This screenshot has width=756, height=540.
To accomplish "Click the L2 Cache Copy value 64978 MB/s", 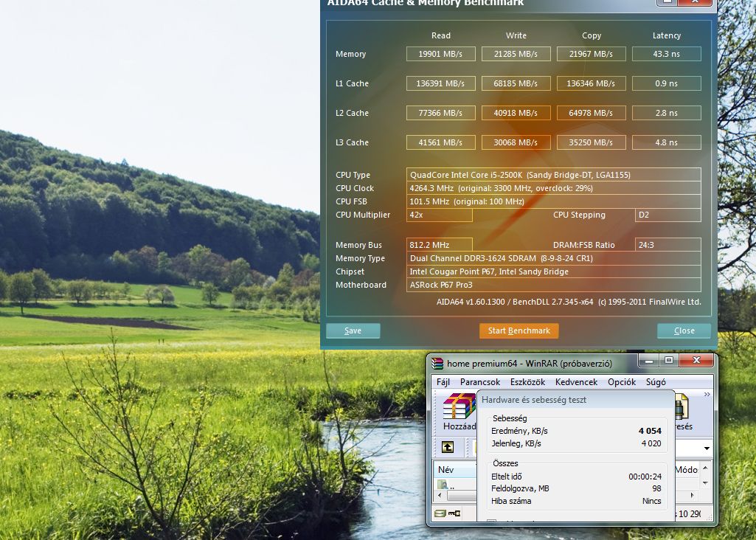I will pyautogui.click(x=591, y=113).
